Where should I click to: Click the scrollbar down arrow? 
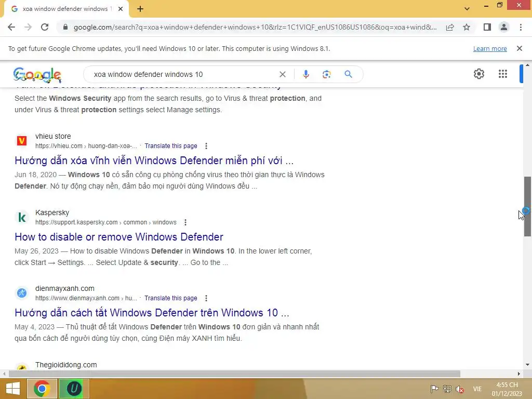[x=527, y=365]
